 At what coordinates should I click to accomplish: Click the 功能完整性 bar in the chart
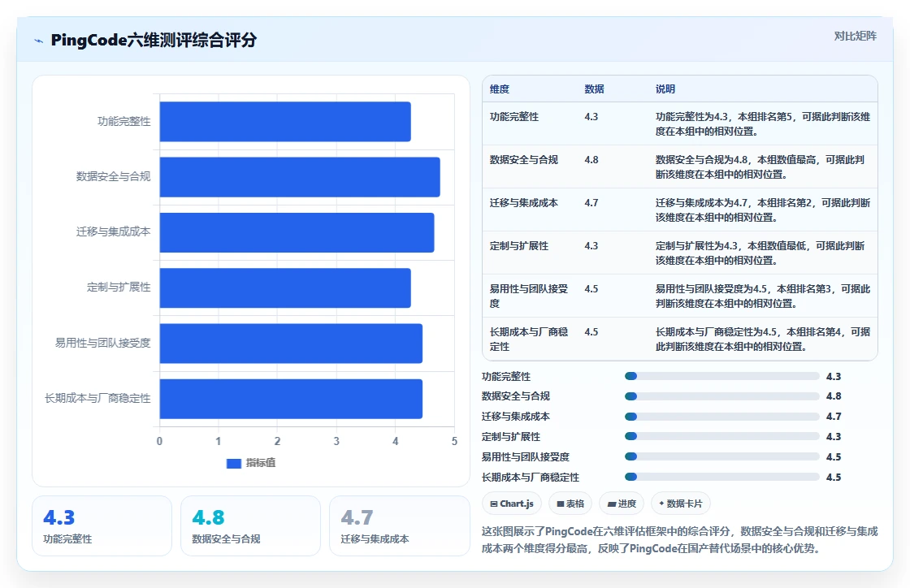click(285, 122)
